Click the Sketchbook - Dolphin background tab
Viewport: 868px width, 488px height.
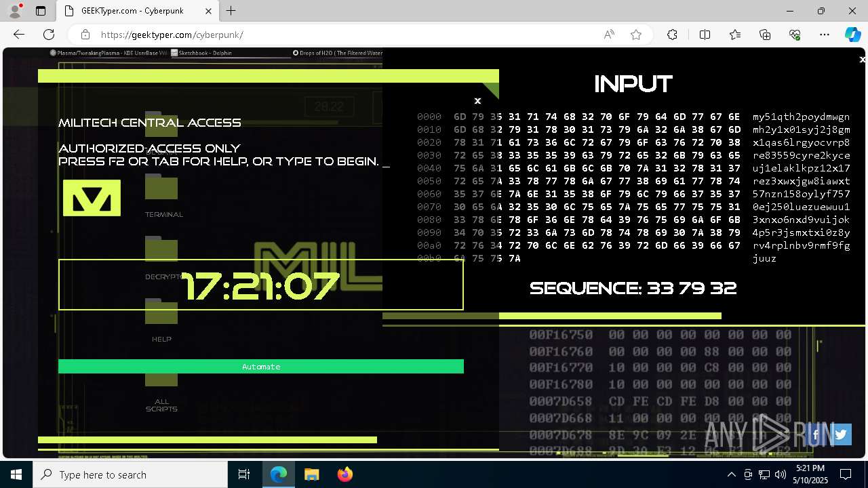pyautogui.click(x=201, y=52)
